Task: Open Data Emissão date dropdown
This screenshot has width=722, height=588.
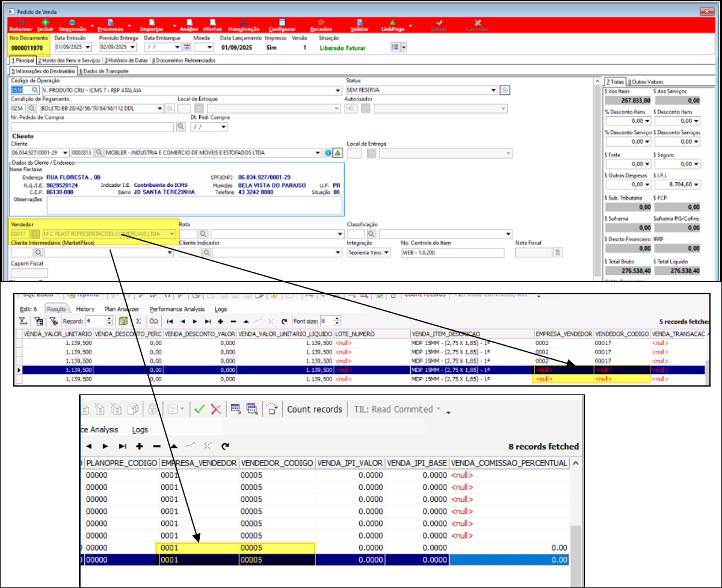Action: (x=88, y=47)
